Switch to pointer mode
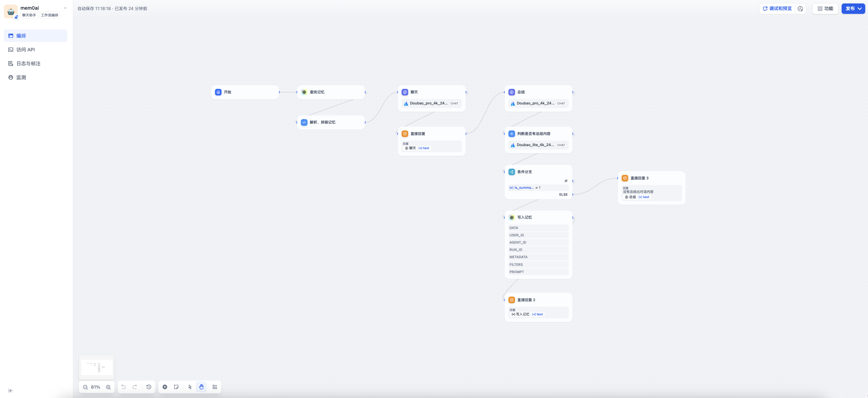Viewport: 868px width, 398px height. pos(190,387)
